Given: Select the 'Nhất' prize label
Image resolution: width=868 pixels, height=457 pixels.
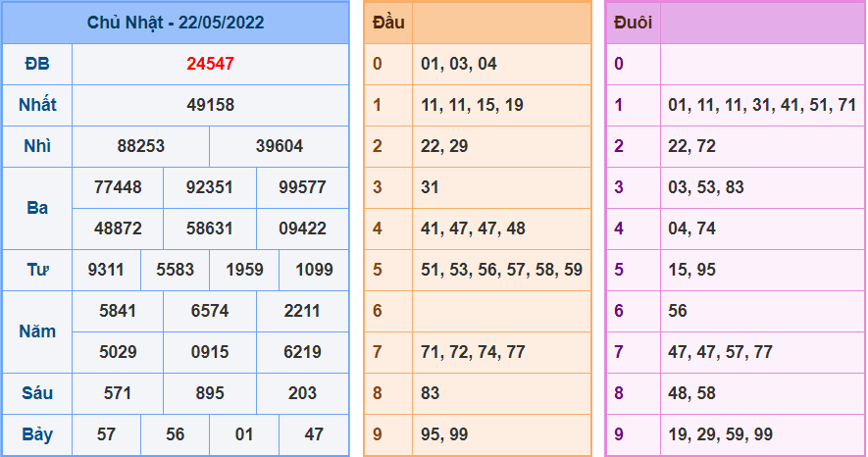Looking at the screenshot, I should pyautogui.click(x=37, y=105).
